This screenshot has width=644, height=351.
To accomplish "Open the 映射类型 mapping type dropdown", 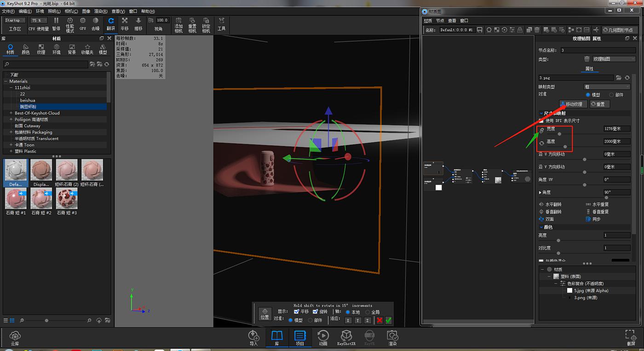I will click(x=607, y=86).
